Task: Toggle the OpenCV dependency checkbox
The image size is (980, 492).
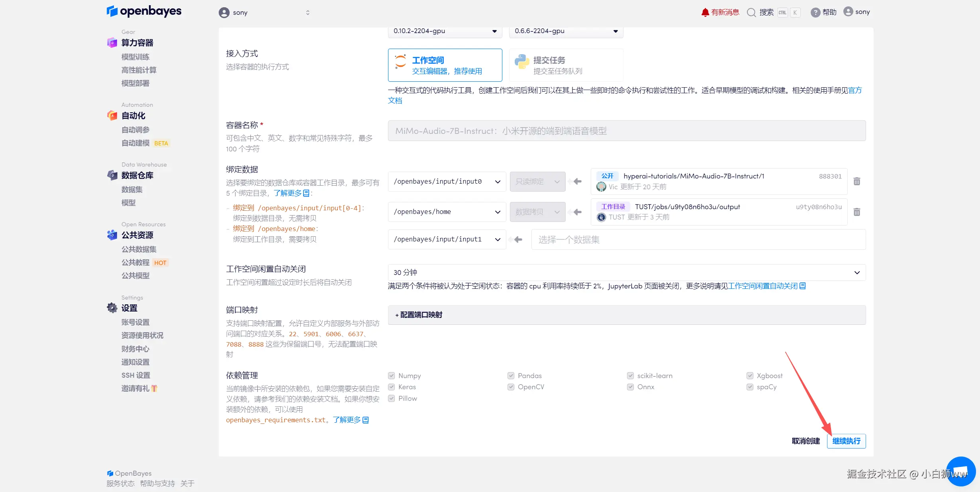Action: point(511,387)
